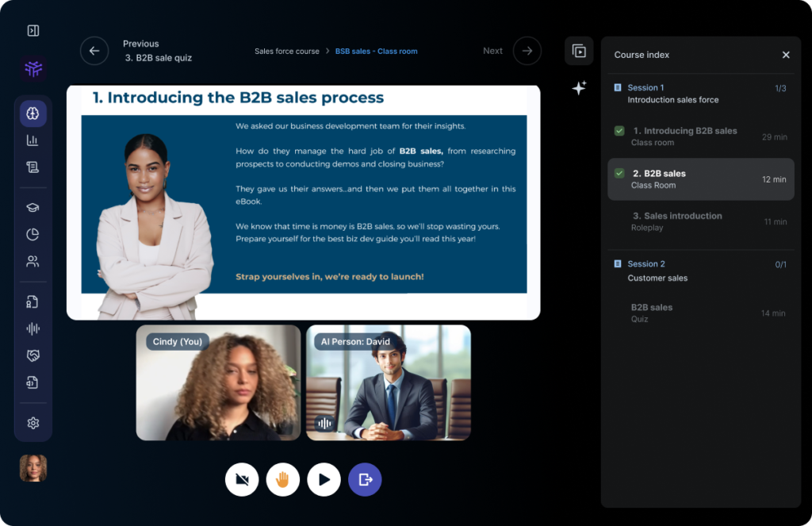This screenshot has height=526, width=812.
Task: Click the 0/1 progress count for Session 2
Action: click(x=780, y=265)
